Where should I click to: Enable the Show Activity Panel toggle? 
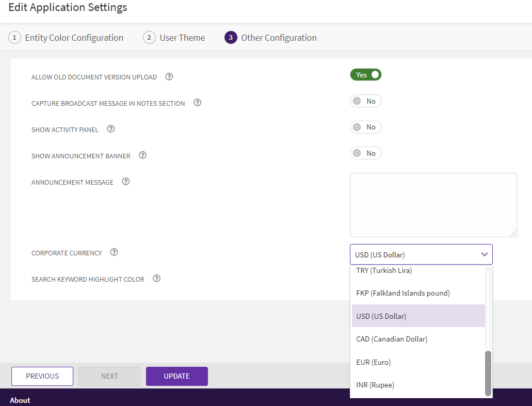point(365,127)
